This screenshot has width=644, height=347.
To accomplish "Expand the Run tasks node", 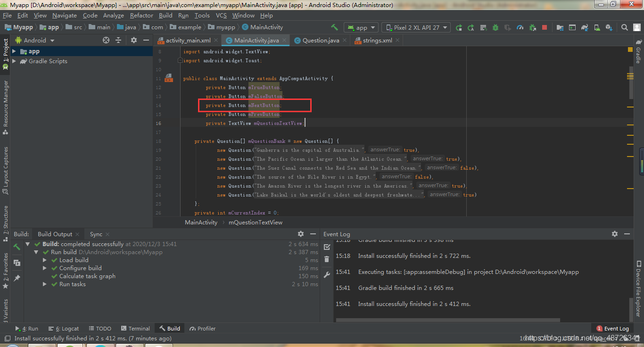I will coord(44,284).
